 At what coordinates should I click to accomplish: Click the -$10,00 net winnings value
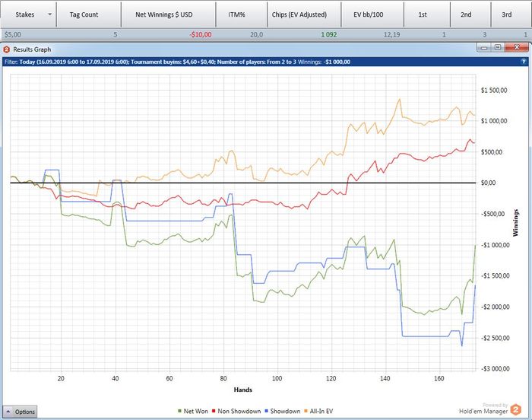click(201, 34)
